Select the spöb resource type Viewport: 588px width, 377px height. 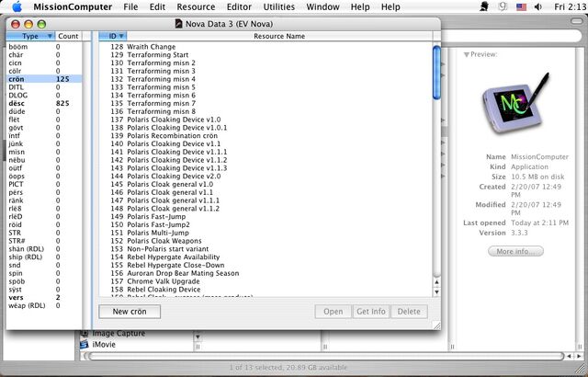[44, 281]
